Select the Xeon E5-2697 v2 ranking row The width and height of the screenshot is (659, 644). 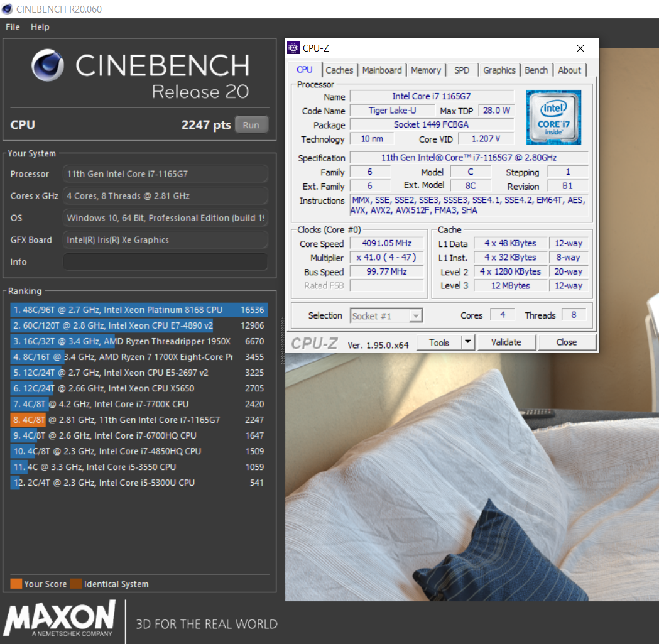click(x=139, y=373)
